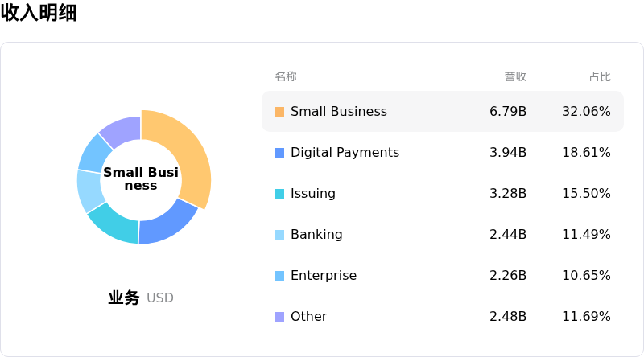The width and height of the screenshot is (644, 357).
Task: Click the Enterprise legend color square
Action: (x=279, y=276)
